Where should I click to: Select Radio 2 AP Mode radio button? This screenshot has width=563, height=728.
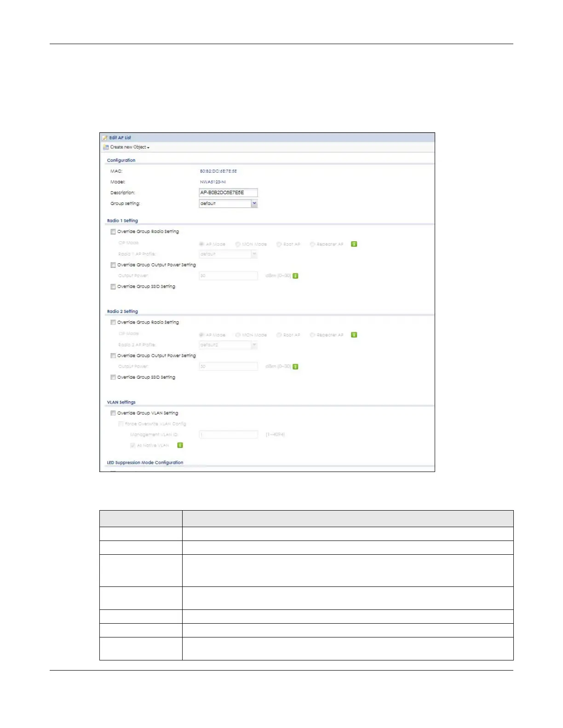201,335
